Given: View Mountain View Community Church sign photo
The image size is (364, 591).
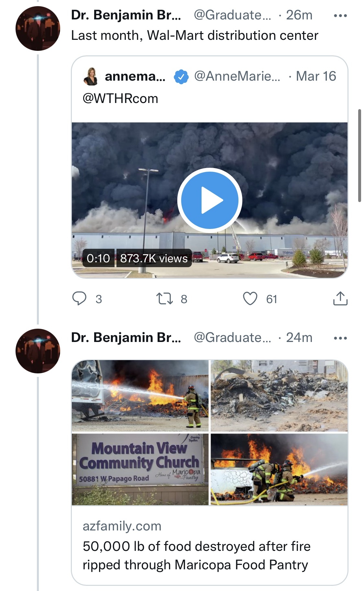Looking at the screenshot, I should click(x=140, y=469).
